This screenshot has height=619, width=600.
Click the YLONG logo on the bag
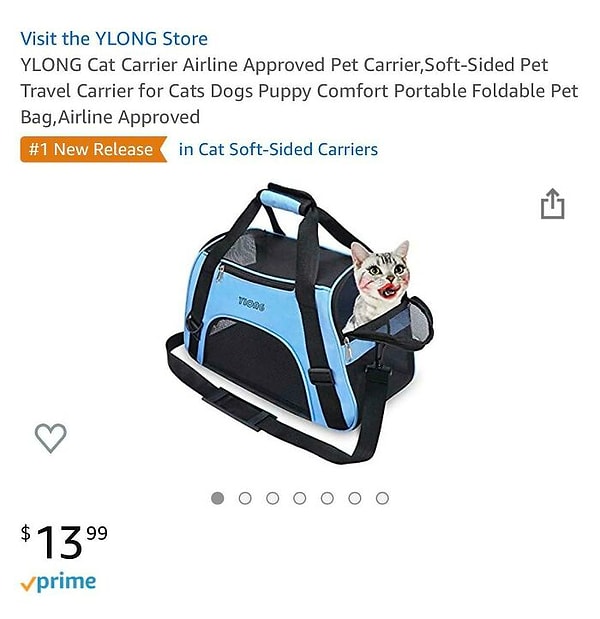tap(251, 304)
